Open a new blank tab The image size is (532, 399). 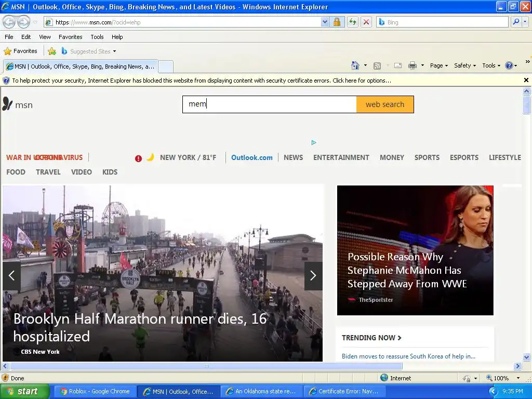point(166,66)
